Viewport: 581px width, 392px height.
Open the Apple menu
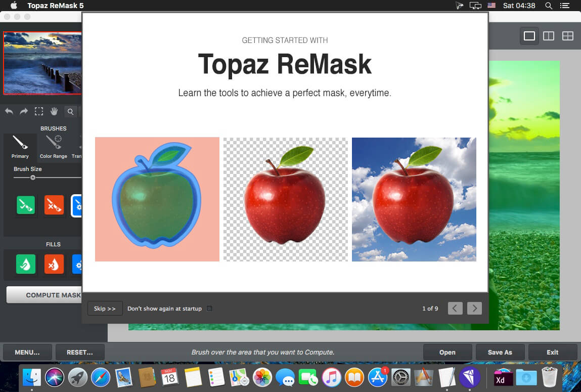[x=14, y=5]
